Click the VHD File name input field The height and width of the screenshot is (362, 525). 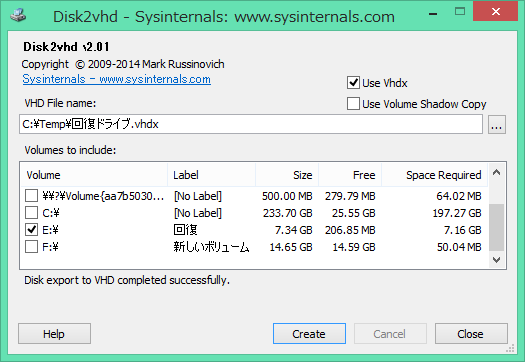[x=251, y=124]
